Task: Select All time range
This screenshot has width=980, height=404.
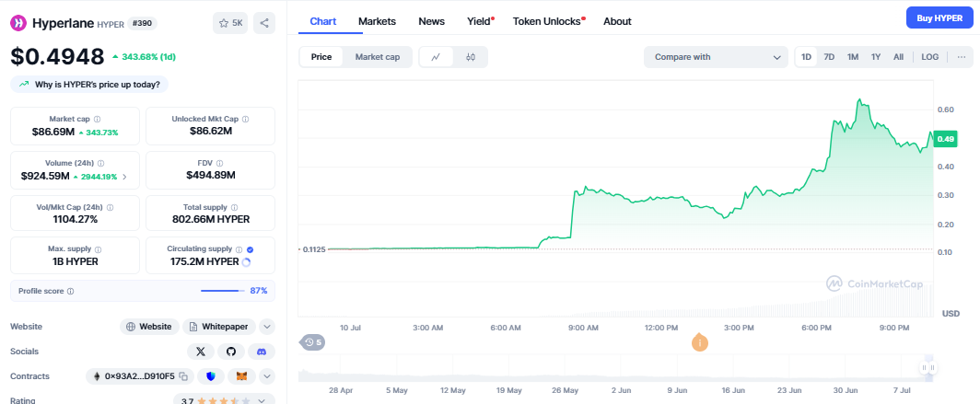Action: (898, 57)
